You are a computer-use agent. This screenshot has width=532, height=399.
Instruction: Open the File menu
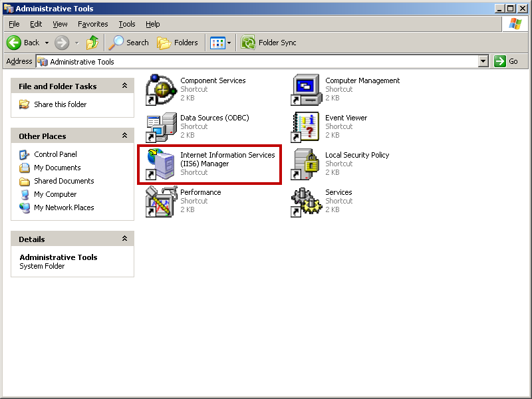14,24
